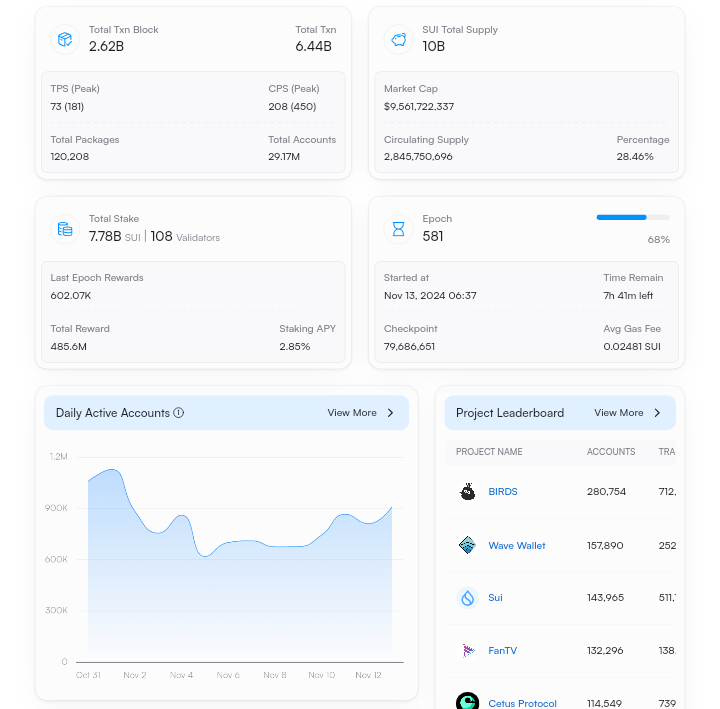Image resolution: width=720 pixels, height=709 pixels.
Task: Click chevron arrow in Daily Active Accounts header
Action: [x=390, y=413]
